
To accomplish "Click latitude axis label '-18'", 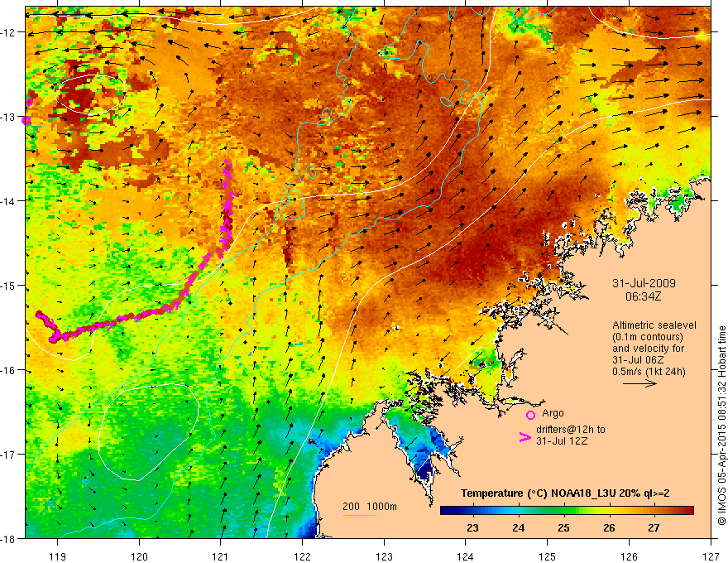I will pyautogui.click(x=9, y=539).
